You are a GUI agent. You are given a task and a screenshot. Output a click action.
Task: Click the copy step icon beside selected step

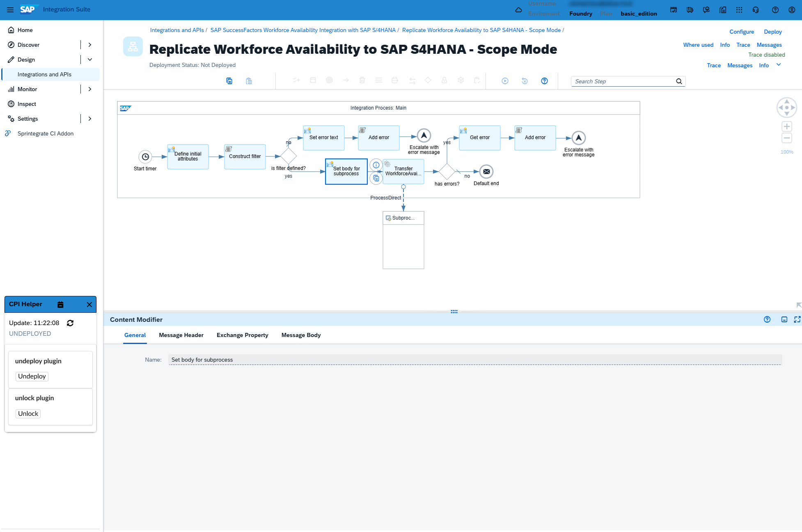pos(376,178)
